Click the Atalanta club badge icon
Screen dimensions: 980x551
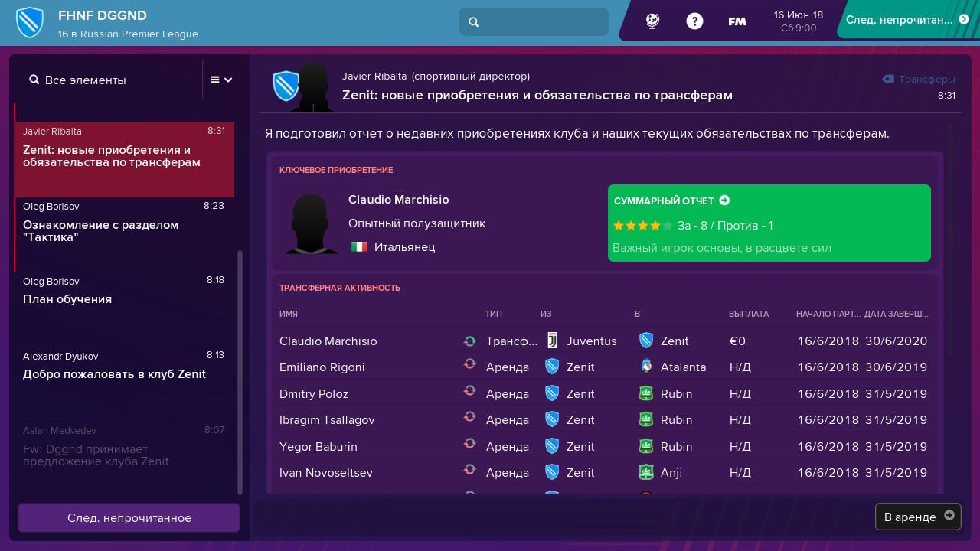click(x=646, y=367)
